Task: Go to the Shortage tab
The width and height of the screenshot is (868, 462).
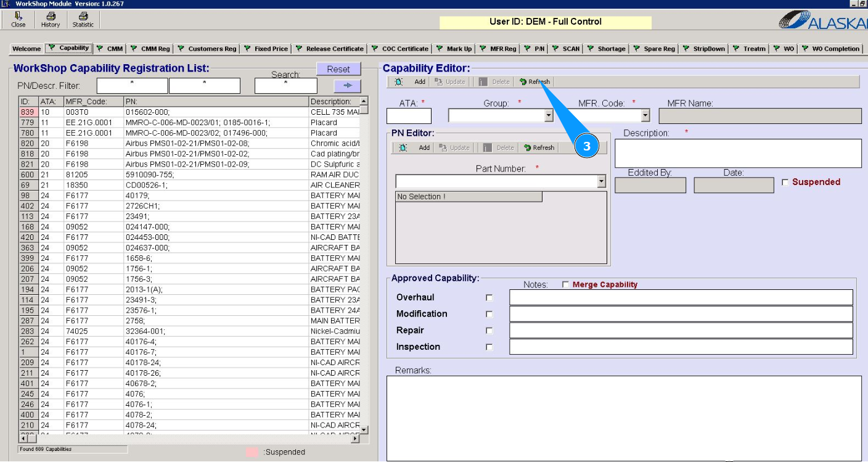Action: point(607,49)
